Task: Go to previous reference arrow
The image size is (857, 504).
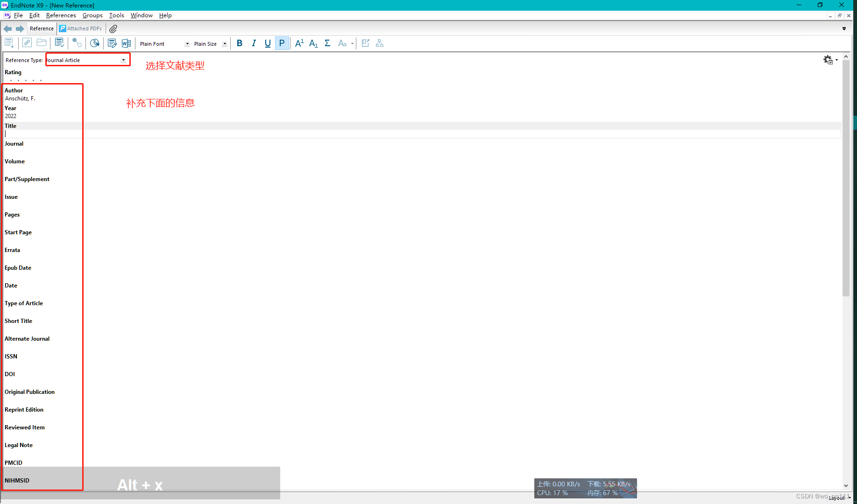Action: pos(7,29)
